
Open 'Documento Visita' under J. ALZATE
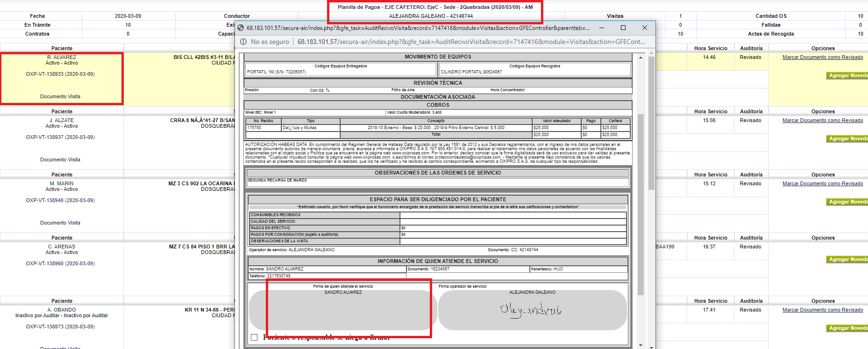coord(60,160)
